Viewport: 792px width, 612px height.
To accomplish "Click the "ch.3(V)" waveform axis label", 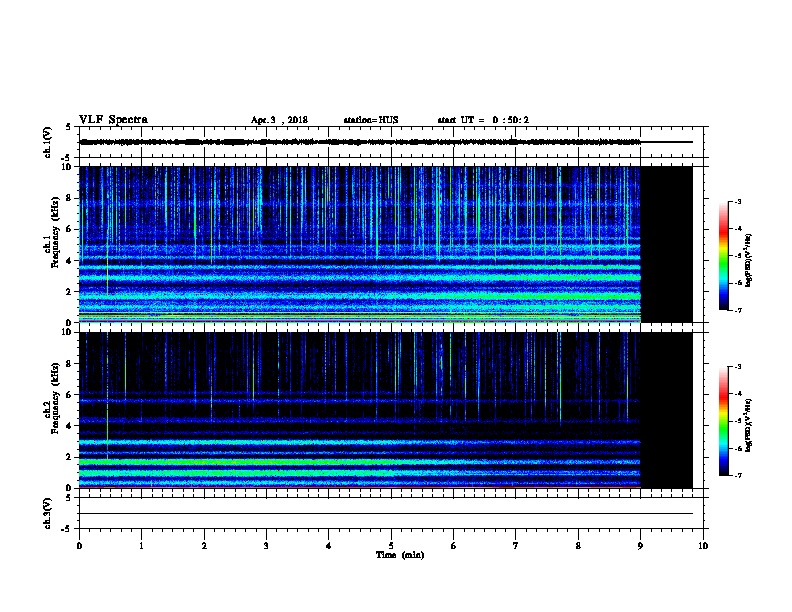I will pos(47,513).
